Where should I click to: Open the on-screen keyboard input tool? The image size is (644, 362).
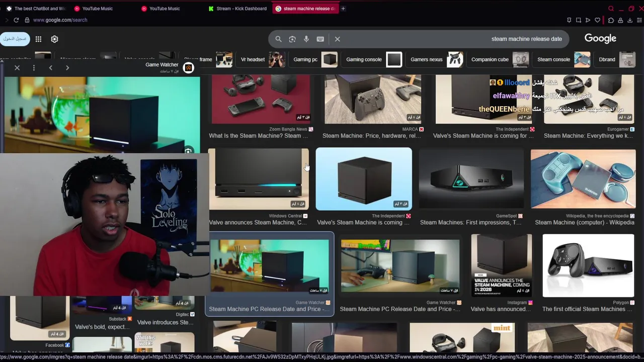click(x=320, y=39)
